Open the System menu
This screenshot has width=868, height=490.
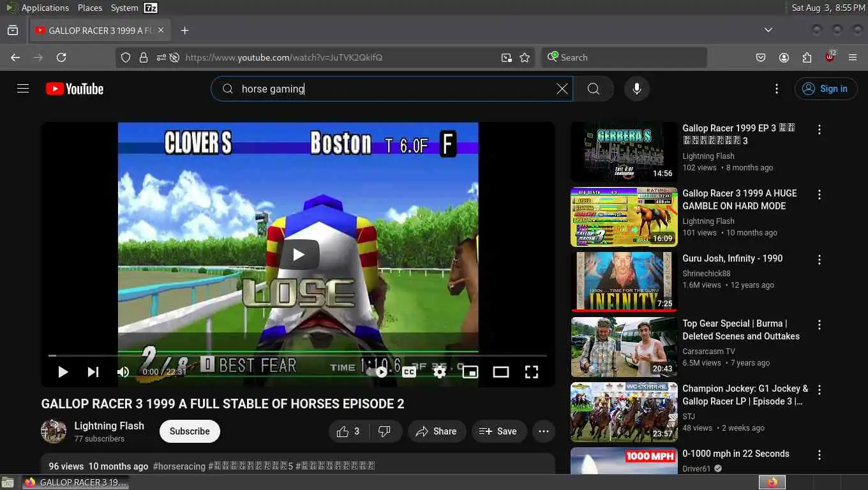(124, 8)
